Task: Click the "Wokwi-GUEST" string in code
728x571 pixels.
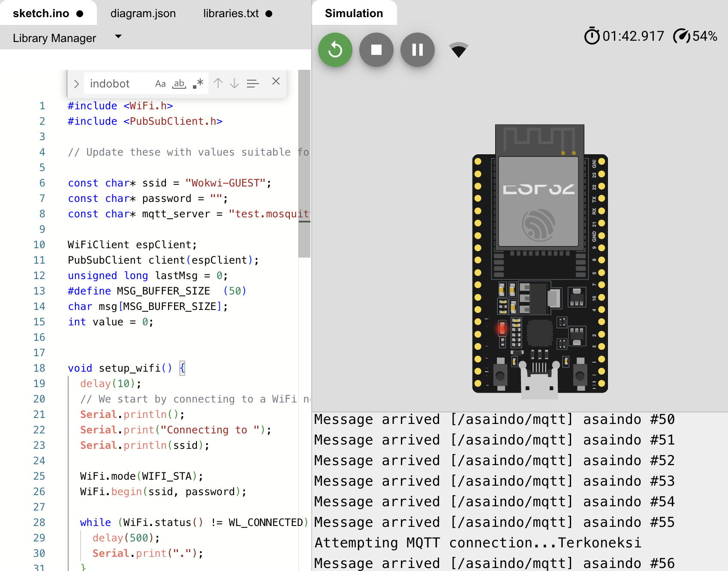Action: tap(226, 183)
